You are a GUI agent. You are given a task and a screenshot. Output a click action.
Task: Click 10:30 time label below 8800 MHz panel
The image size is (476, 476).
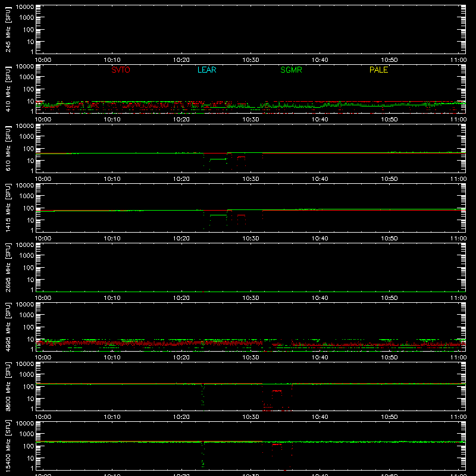(x=250, y=417)
